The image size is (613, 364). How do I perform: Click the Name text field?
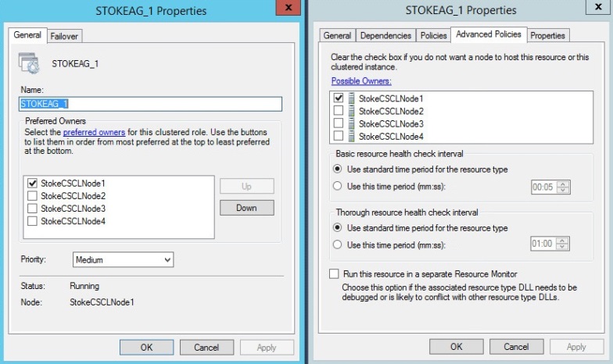point(149,104)
